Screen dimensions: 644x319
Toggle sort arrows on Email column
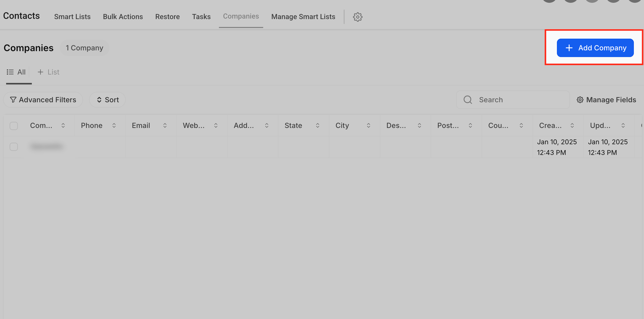click(x=165, y=125)
